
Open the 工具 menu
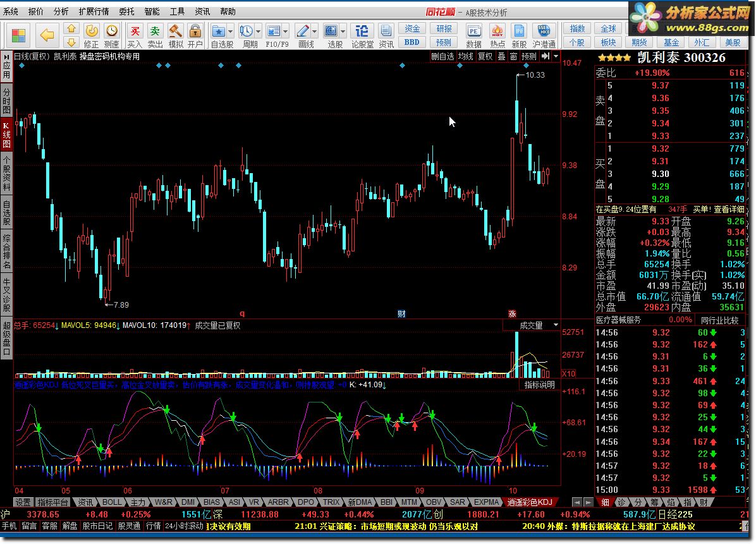point(177,11)
